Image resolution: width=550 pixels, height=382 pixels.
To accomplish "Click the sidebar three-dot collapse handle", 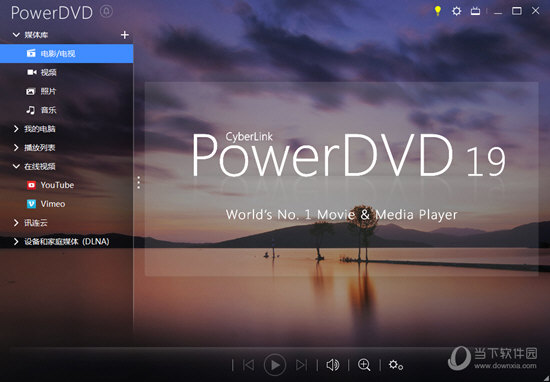I will point(139,183).
